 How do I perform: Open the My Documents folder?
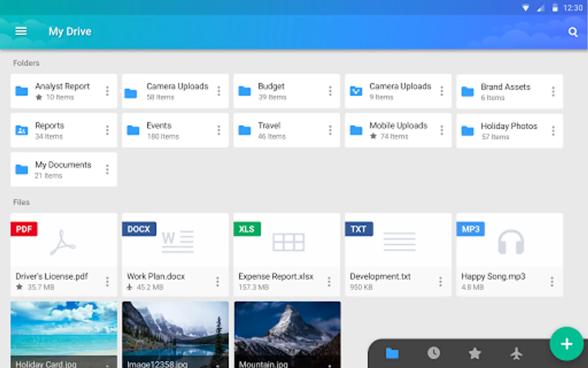coord(64,169)
